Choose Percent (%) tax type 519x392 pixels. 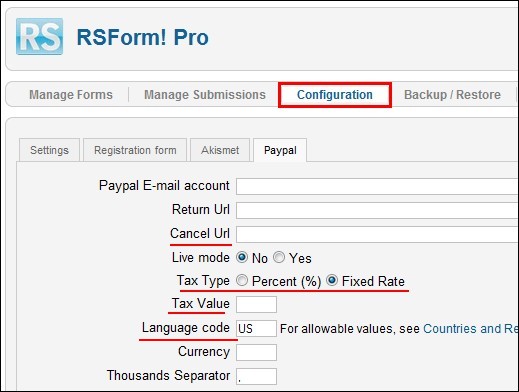(242, 281)
